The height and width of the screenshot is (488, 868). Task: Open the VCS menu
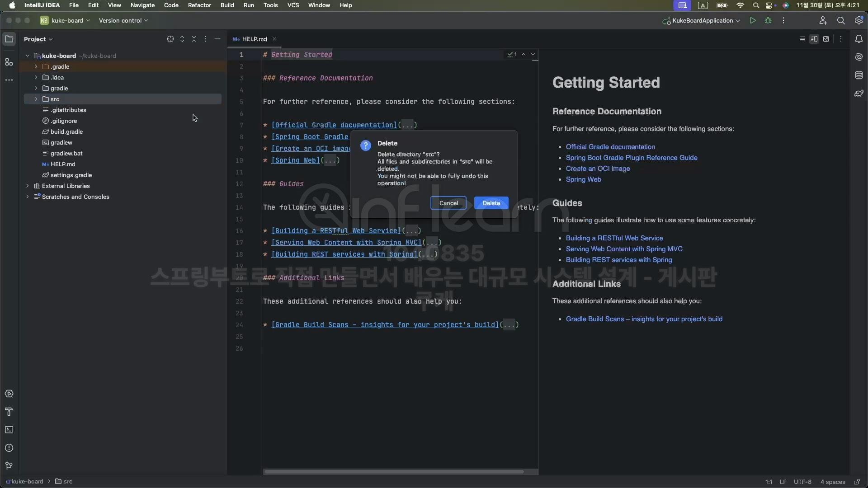pyautogui.click(x=293, y=5)
